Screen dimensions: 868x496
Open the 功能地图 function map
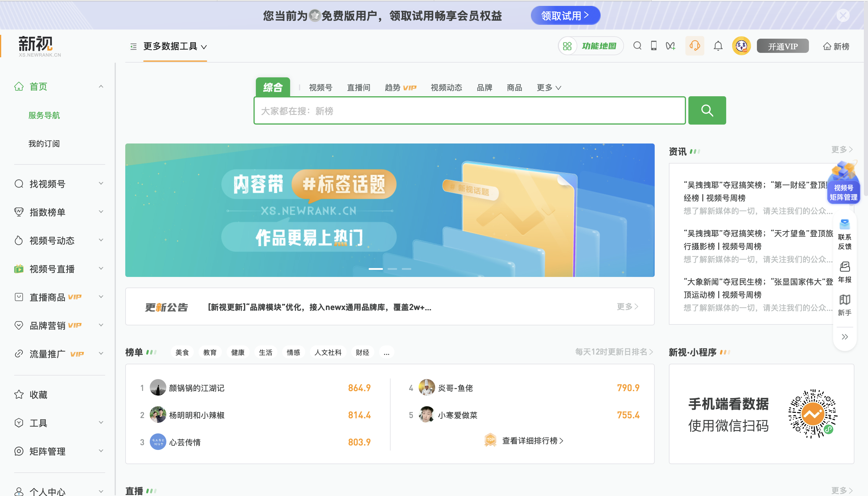tap(591, 46)
